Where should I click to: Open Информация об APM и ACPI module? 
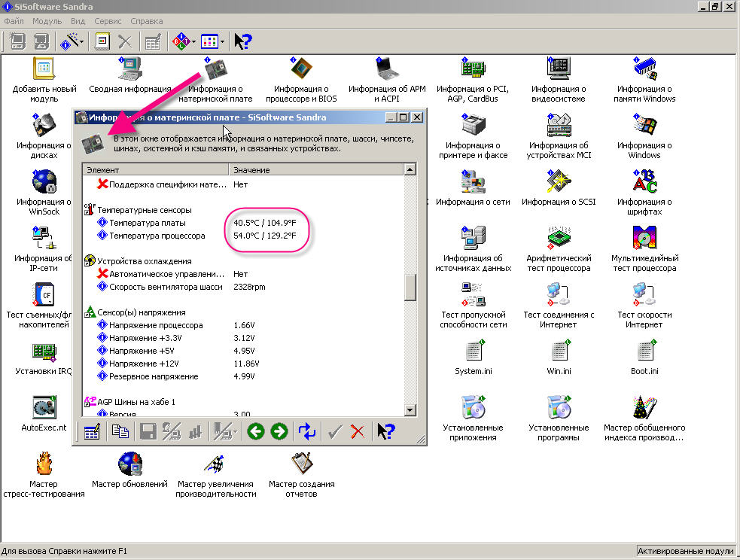[x=387, y=79]
